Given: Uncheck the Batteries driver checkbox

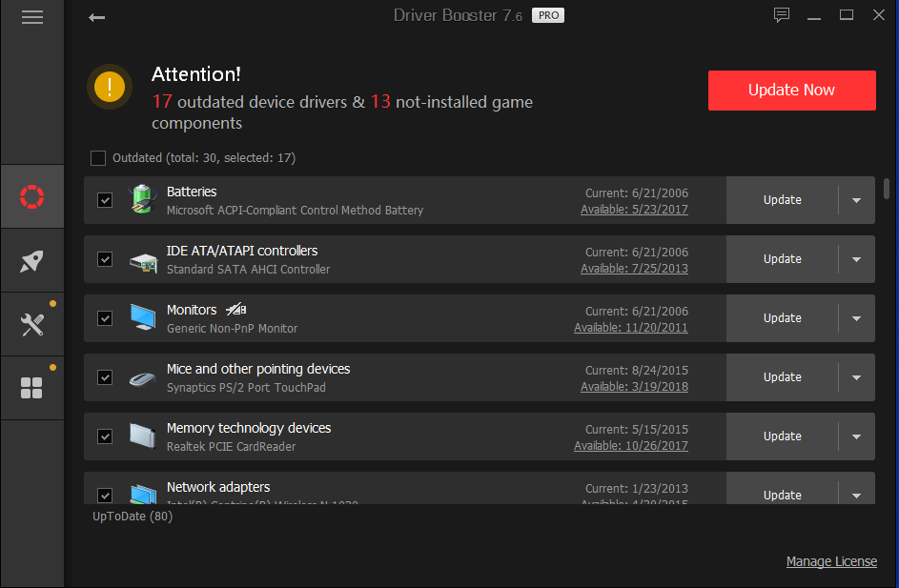Looking at the screenshot, I should point(105,200).
